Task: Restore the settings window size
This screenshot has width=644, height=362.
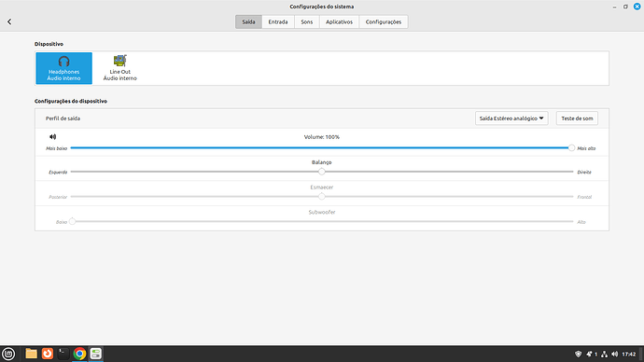Action: pyautogui.click(x=625, y=7)
